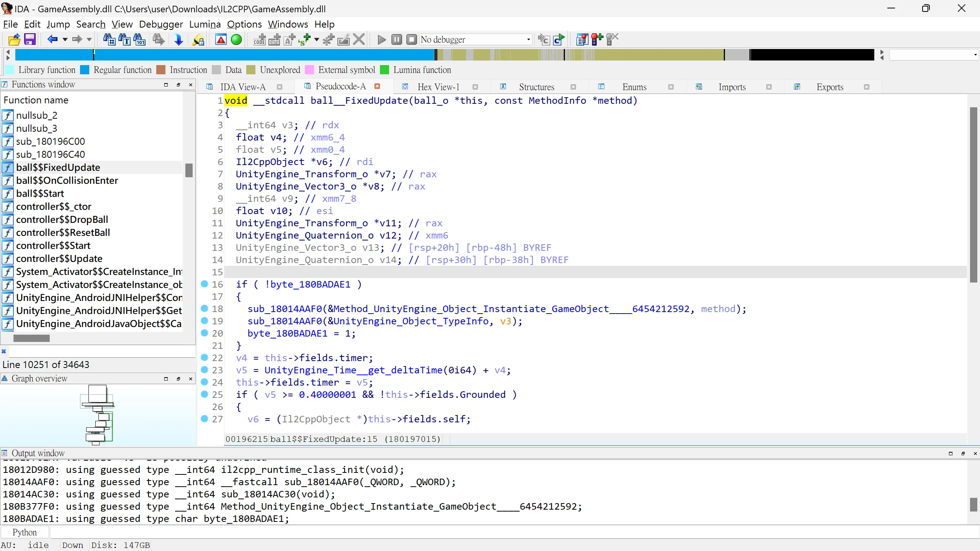Open the Options menu
Image resolution: width=980 pixels, height=551 pixels.
244,24
